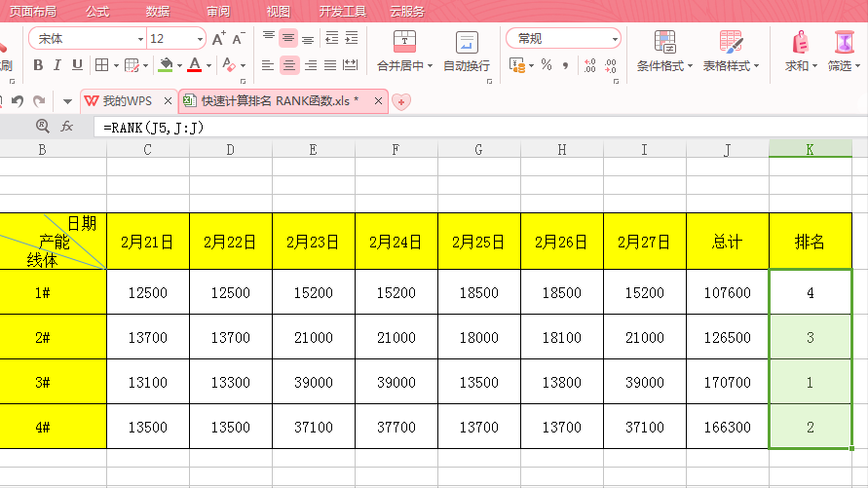Toggle underline formatting
The width and height of the screenshot is (868, 488).
tap(77, 65)
